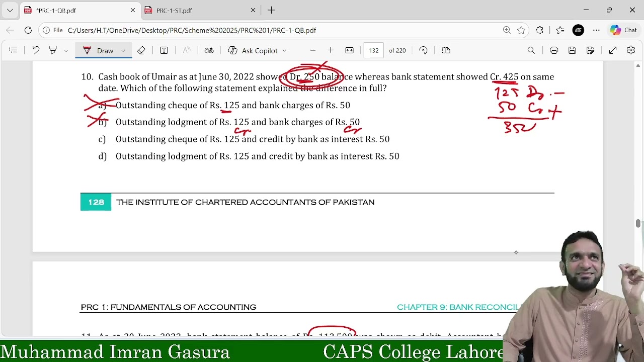The height and width of the screenshot is (362, 644).
Task: Switch the page view layout
Action: [x=446, y=50]
